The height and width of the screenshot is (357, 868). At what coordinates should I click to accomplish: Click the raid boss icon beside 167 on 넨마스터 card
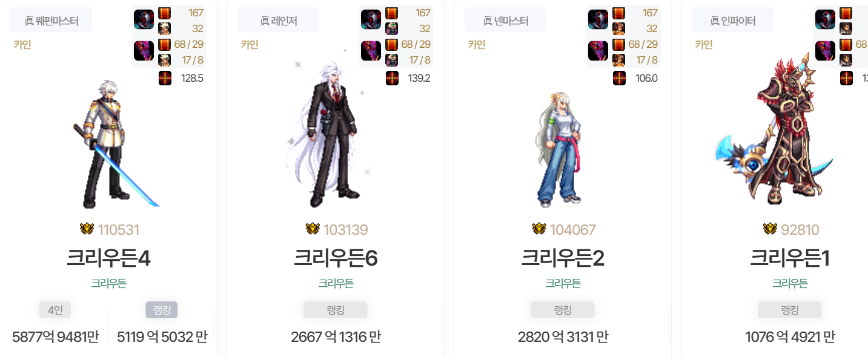(x=598, y=19)
